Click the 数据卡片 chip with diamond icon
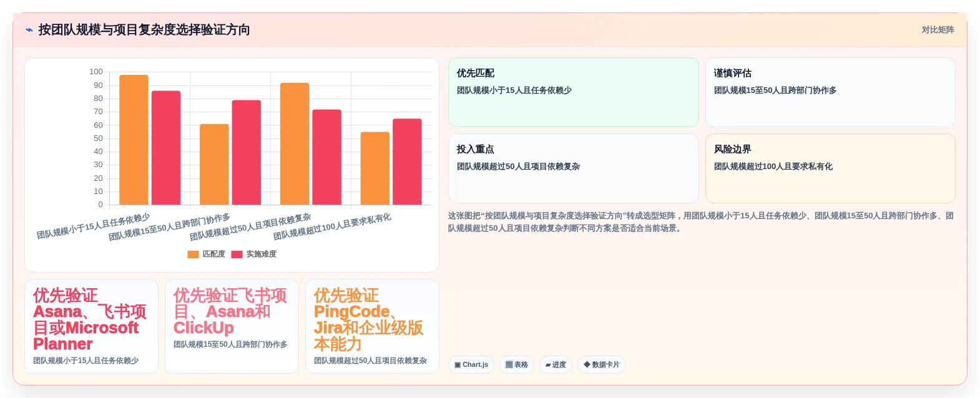Viewport: 980px width, 398px height. click(602, 365)
